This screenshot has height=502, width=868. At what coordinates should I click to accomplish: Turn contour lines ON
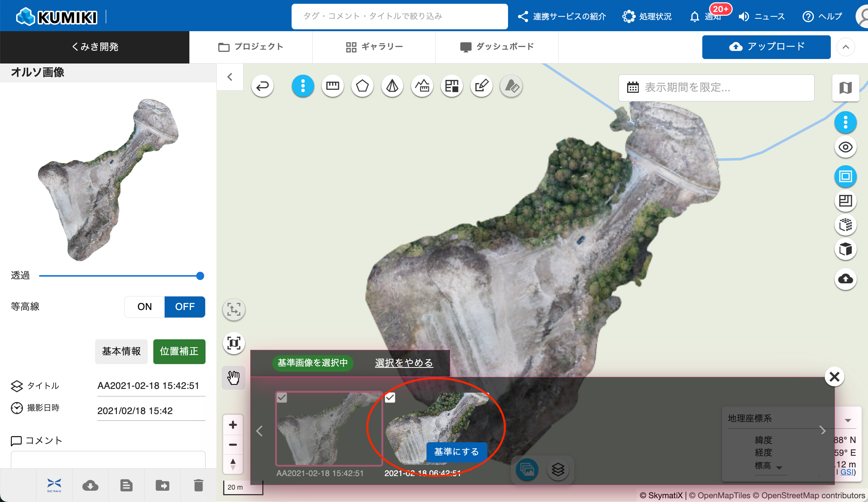[145, 307]
